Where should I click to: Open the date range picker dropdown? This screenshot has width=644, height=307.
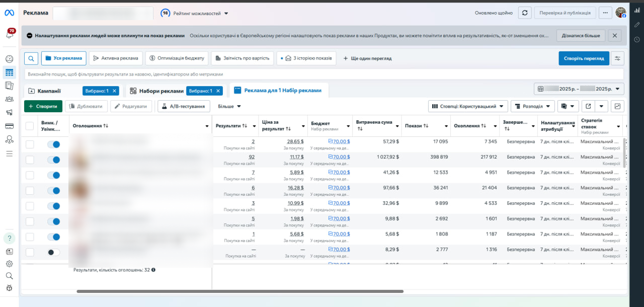point(579,89)
